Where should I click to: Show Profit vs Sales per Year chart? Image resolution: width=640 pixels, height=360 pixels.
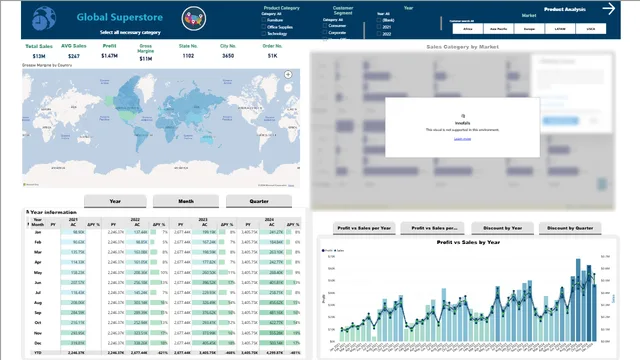tap(364, 228)
